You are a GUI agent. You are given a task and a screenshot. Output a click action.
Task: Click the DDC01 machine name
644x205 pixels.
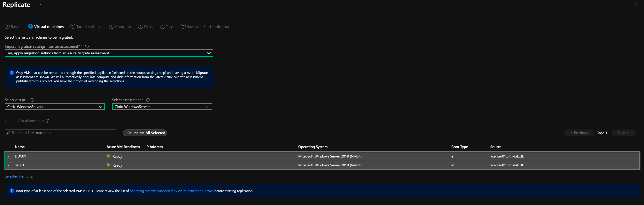point(20,156)
